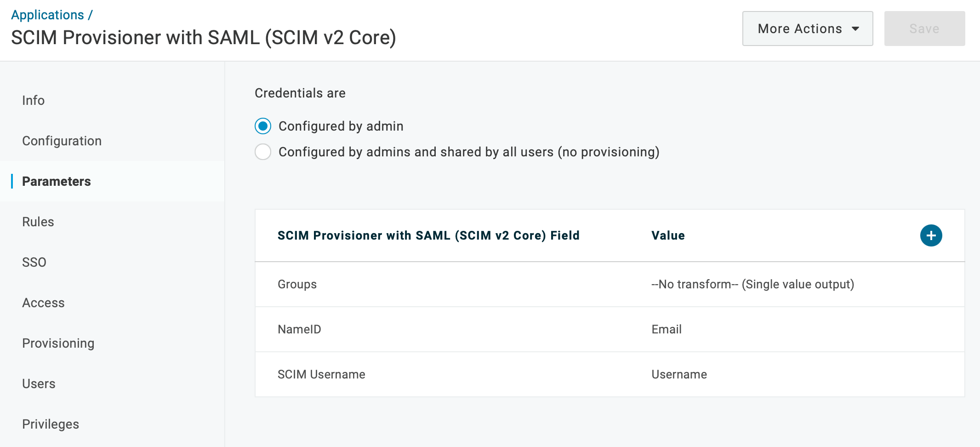
Task: Open the Groups parameter row
Action: tap(297, 284)
